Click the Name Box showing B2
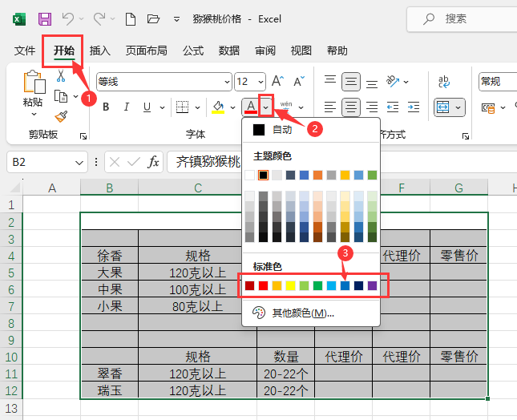The image size is (517, 420). pos(47,162)
